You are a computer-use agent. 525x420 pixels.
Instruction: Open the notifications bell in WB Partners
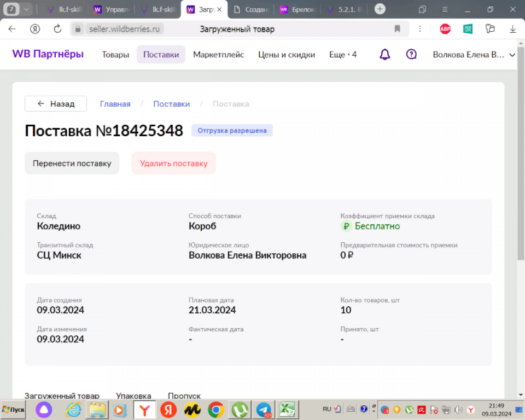[x=384, y=54]
